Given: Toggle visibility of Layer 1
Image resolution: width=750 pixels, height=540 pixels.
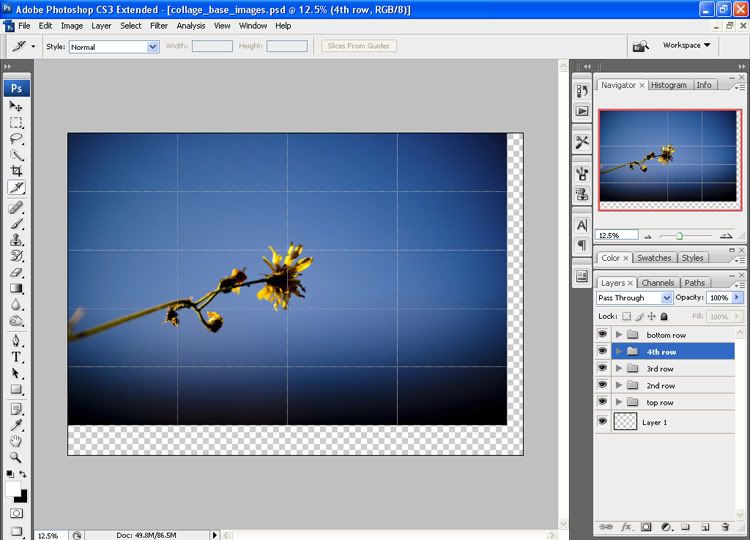Looking at the screenshot, I should pyautogui.click(x=602, y=421).
